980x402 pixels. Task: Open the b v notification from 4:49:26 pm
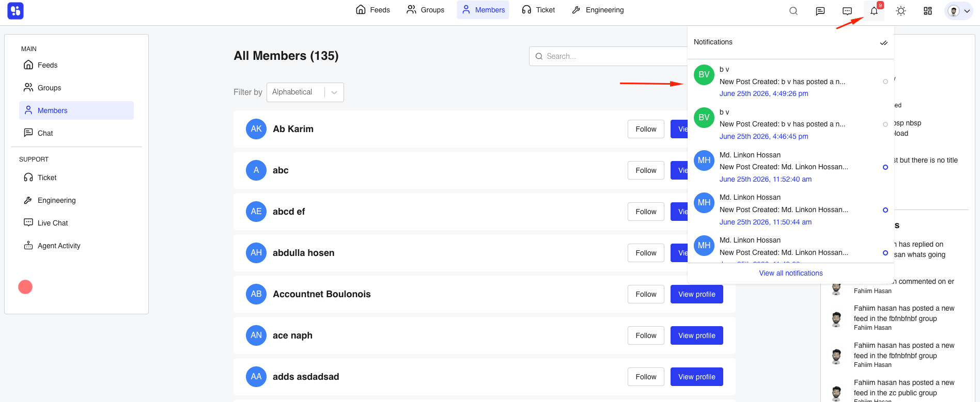pyautogui.click(x=790, y=82)
